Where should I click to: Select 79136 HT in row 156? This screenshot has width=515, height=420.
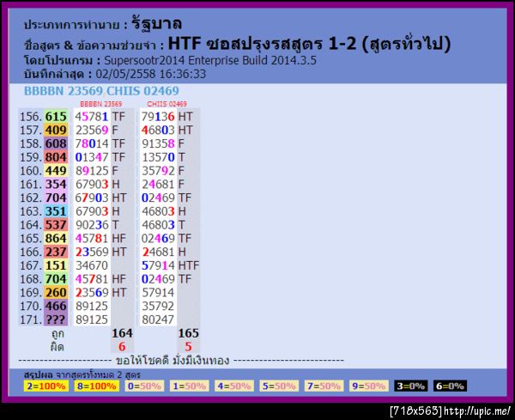pyautogui.click(x=167, y=117)
